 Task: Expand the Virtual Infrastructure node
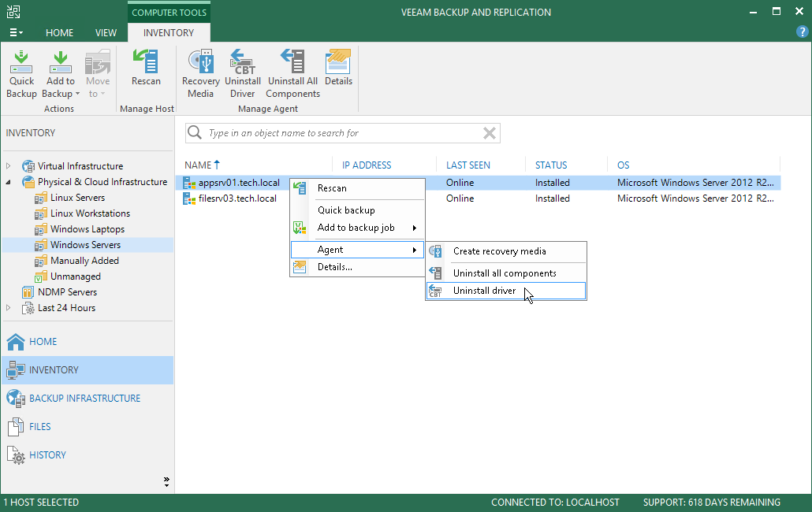[x=9, y=166]
